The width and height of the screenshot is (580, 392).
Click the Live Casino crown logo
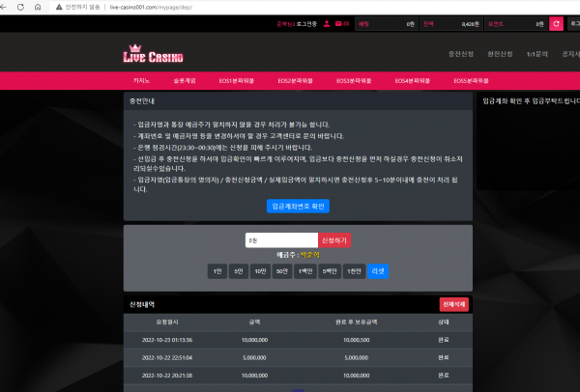pos(145,52)
